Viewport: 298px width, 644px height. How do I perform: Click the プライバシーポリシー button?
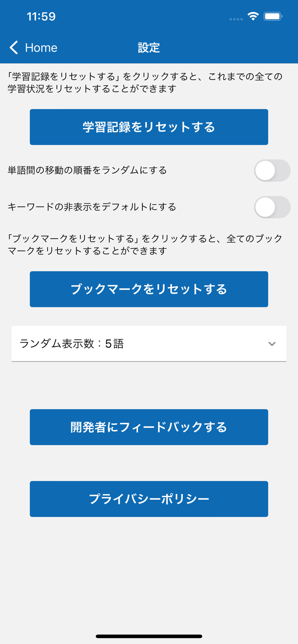point(149,499)
